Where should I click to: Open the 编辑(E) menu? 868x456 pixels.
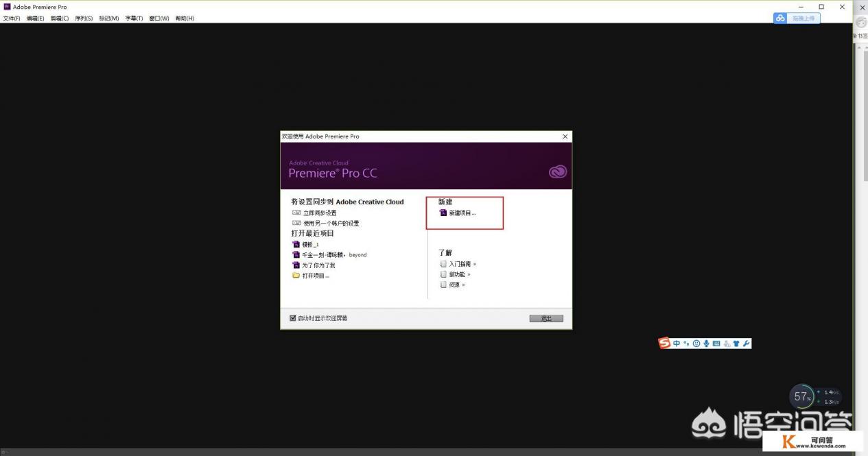point(35,19)
